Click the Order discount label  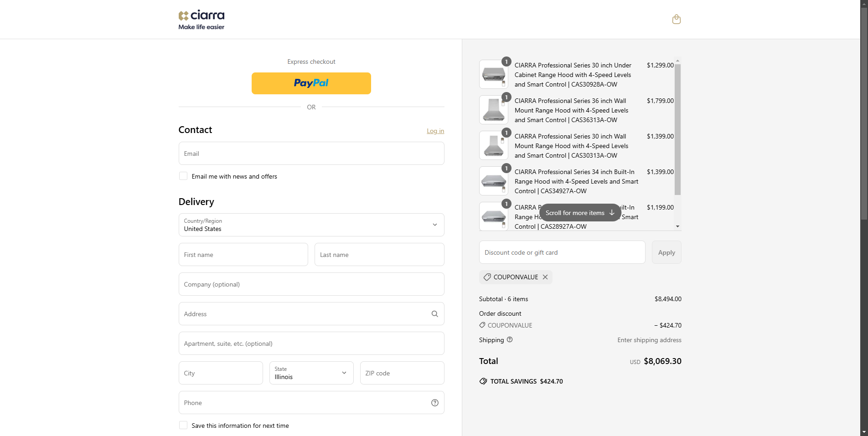click(x=500, y=313)
